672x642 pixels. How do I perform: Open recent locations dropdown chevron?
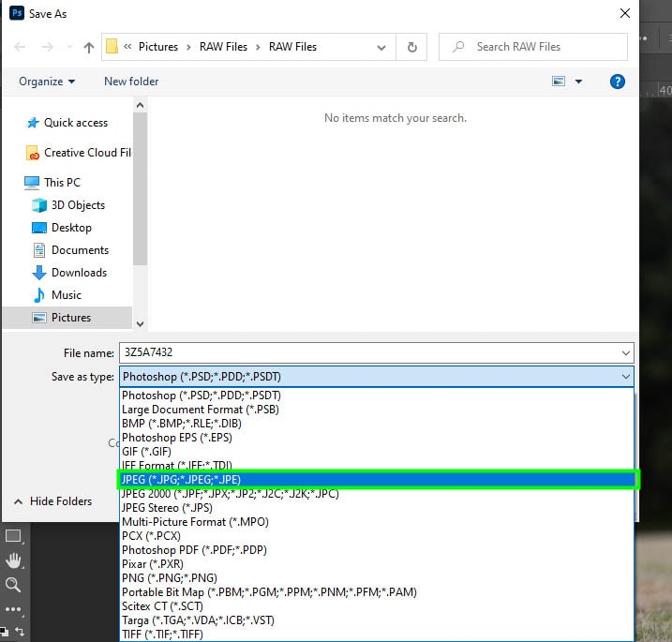[x=69, y=47]
